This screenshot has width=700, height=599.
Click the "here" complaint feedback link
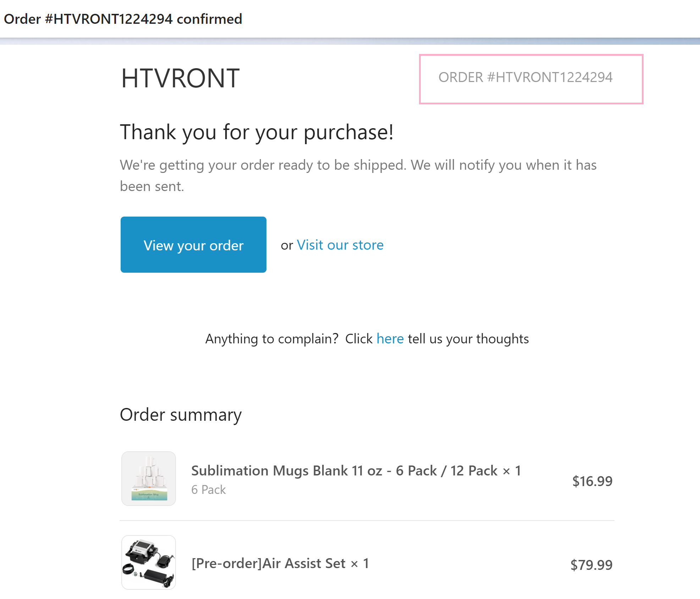(x=390, y=339)
